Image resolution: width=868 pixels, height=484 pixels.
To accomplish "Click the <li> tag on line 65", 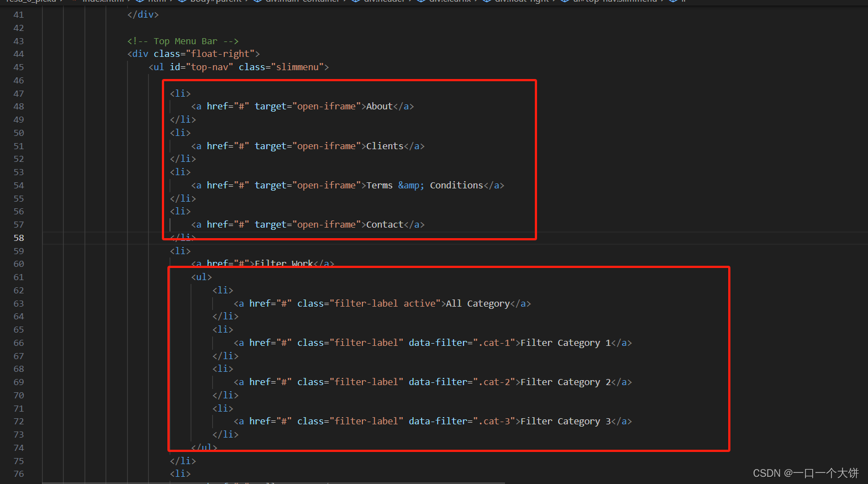I will (x=223, y=329).
